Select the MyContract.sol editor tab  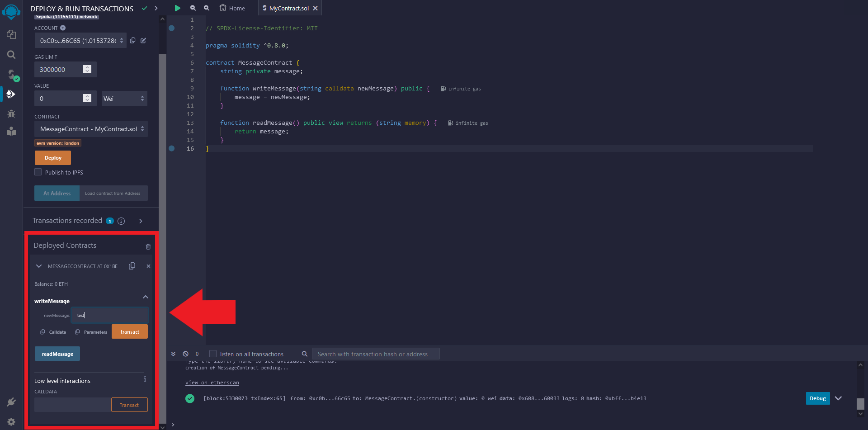click(288, 8)
